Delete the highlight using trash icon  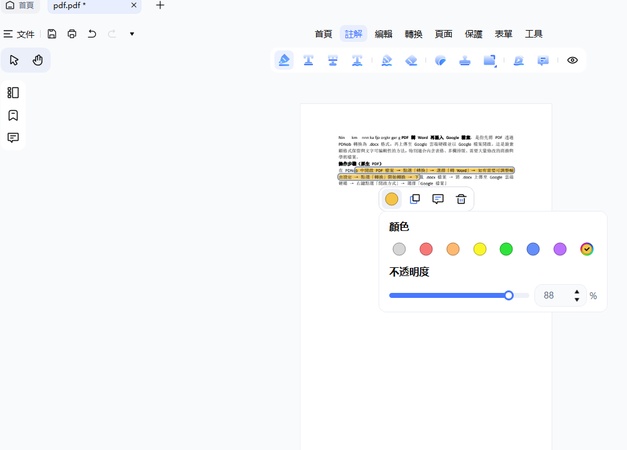point(461,199)
